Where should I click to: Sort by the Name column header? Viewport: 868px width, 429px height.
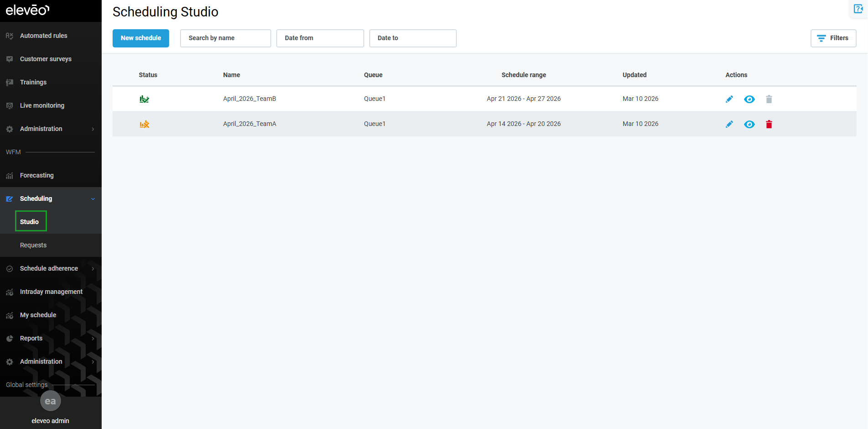[x=232, y=75]
